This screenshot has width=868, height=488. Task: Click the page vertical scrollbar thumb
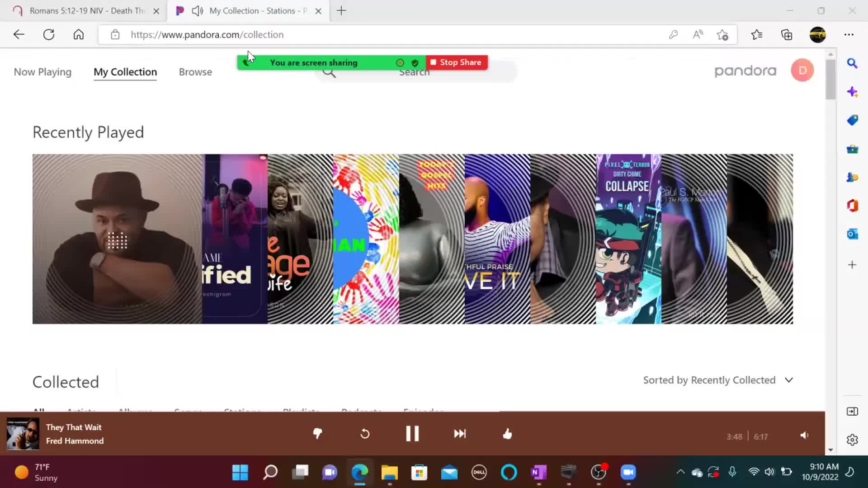point(830,79)
